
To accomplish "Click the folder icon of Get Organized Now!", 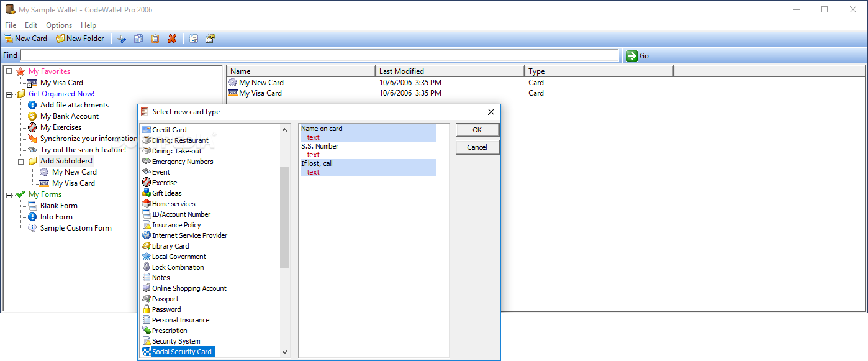I will click(x=20, y=94).
